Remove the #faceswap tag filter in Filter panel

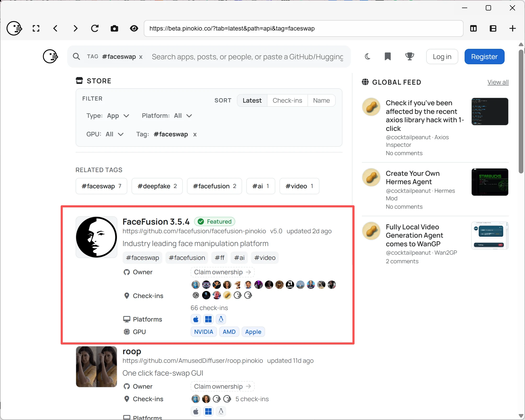(x=195, y=135)
